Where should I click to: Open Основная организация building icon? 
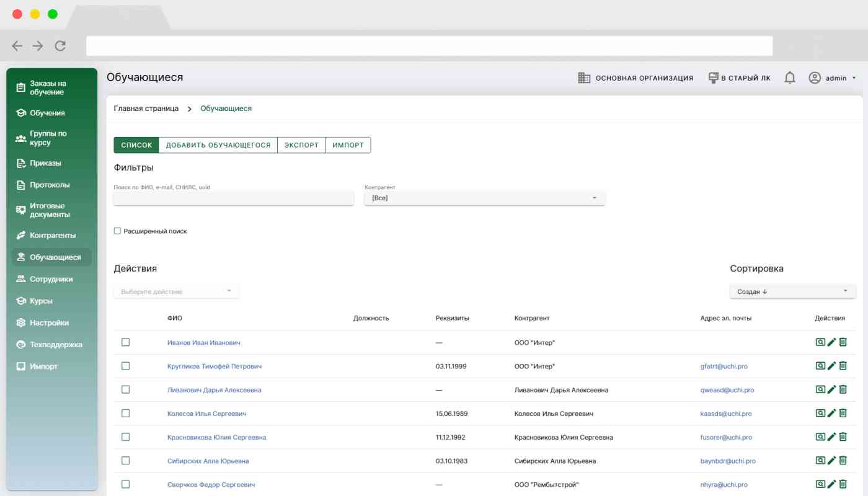tap(583, 78)
